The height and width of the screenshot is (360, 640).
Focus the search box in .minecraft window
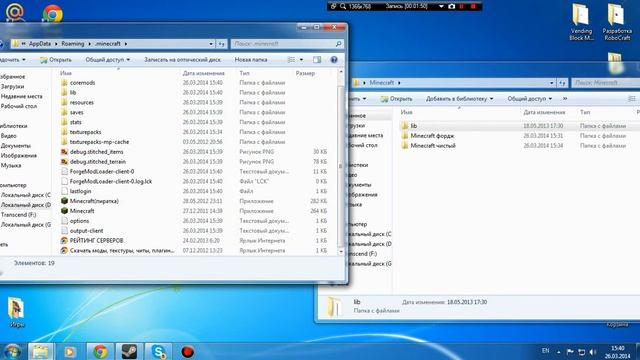287,44
